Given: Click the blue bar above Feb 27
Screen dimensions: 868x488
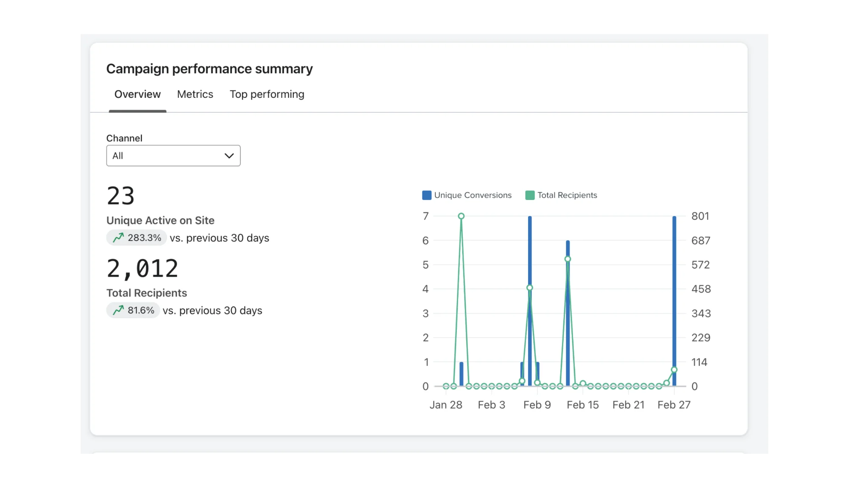Looking at the screenshot, I should (674, 301).
